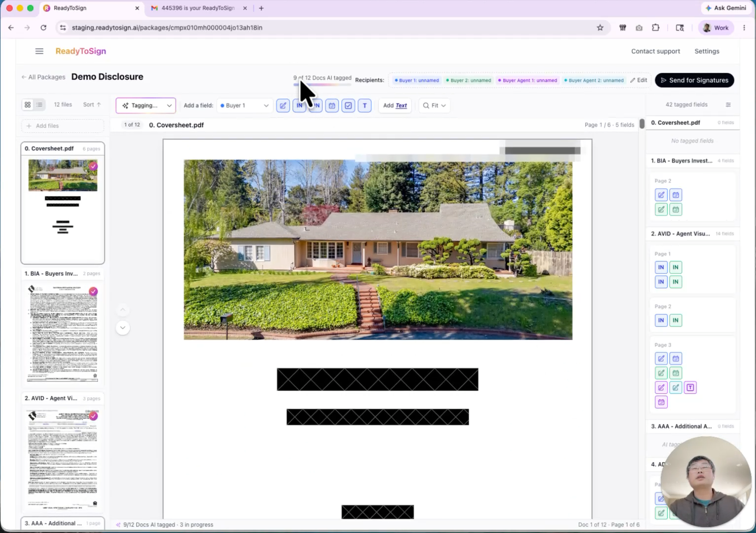Go back to All Packages
The image size is (756, 533).
coord(43,77)
